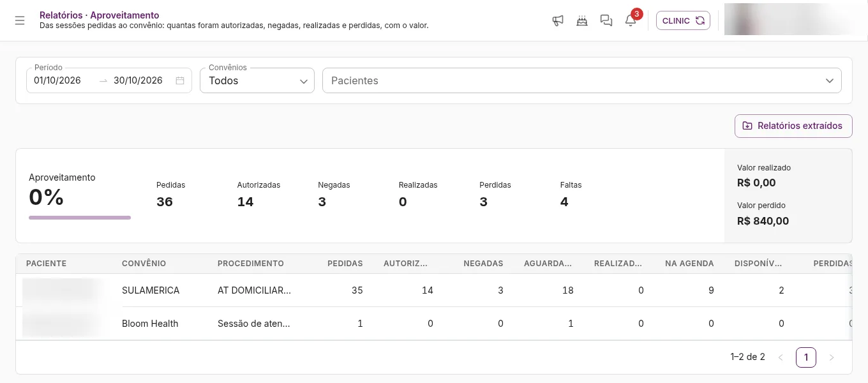This screenshot has height=383, width=868.
Task: Click the 1–2 de 2 pagination text
Action: (x=747, y=357)
